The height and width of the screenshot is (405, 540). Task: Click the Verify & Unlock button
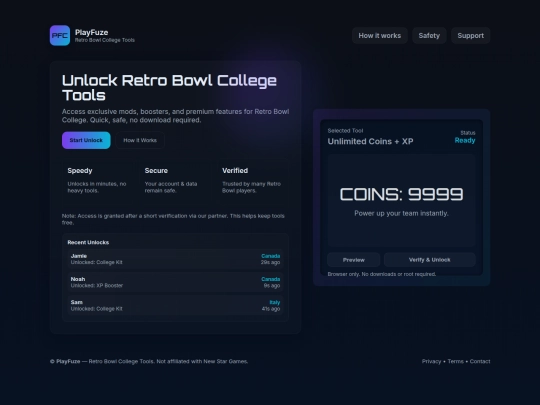pos(429,260)
